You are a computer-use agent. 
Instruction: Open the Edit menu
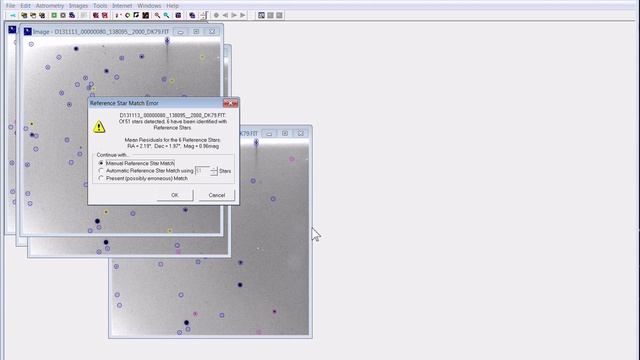[25, 6]
